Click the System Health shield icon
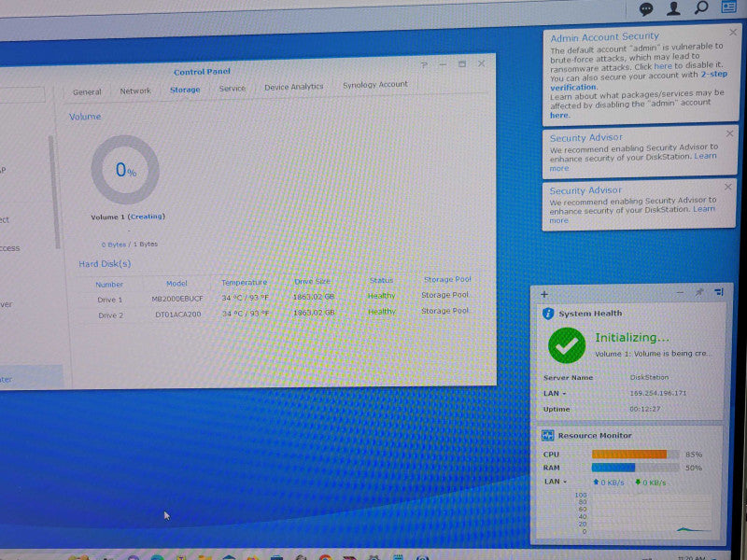 (x=548, y=314)
